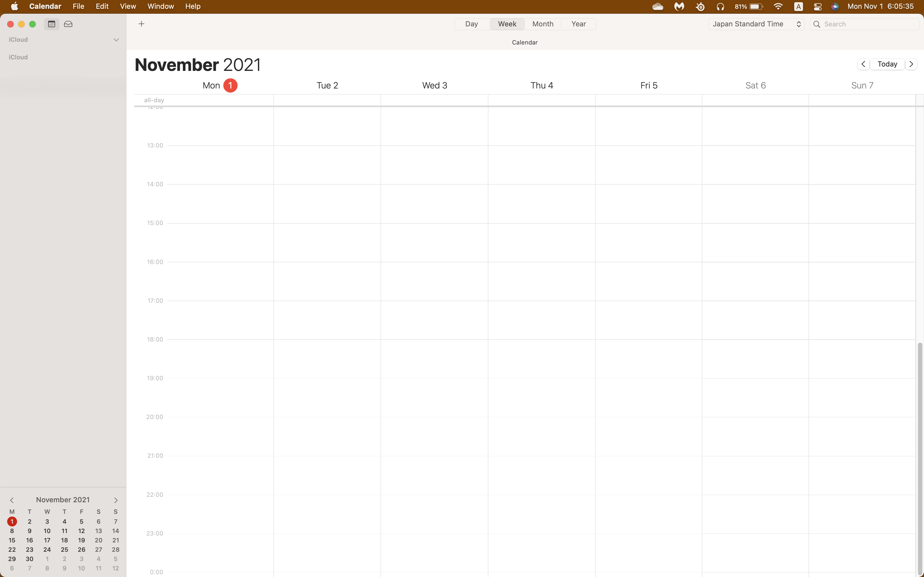Open the Japan Standard Time dropdown
This screenshot has width=924, height=577.
tap(756, 24)
